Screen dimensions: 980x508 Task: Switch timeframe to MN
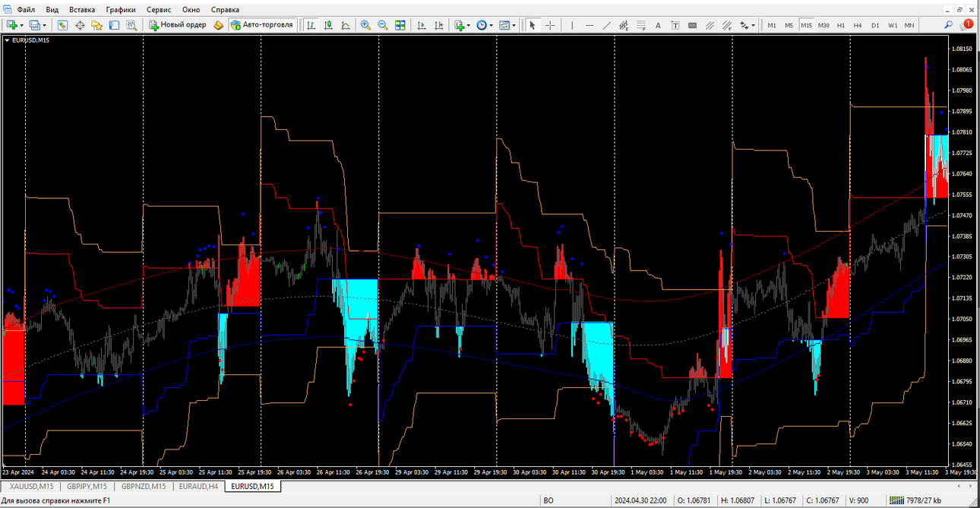tap(909, 25)
